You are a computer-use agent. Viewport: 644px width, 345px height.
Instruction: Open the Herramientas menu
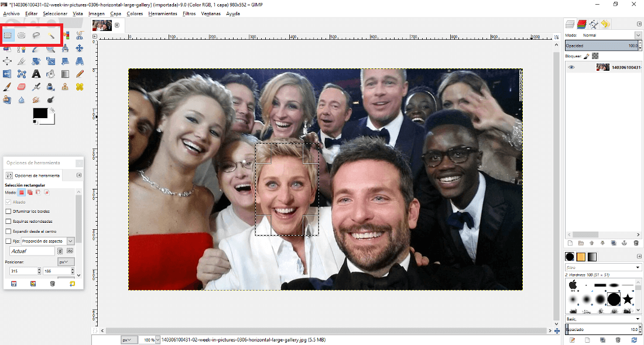pos(163,13)
